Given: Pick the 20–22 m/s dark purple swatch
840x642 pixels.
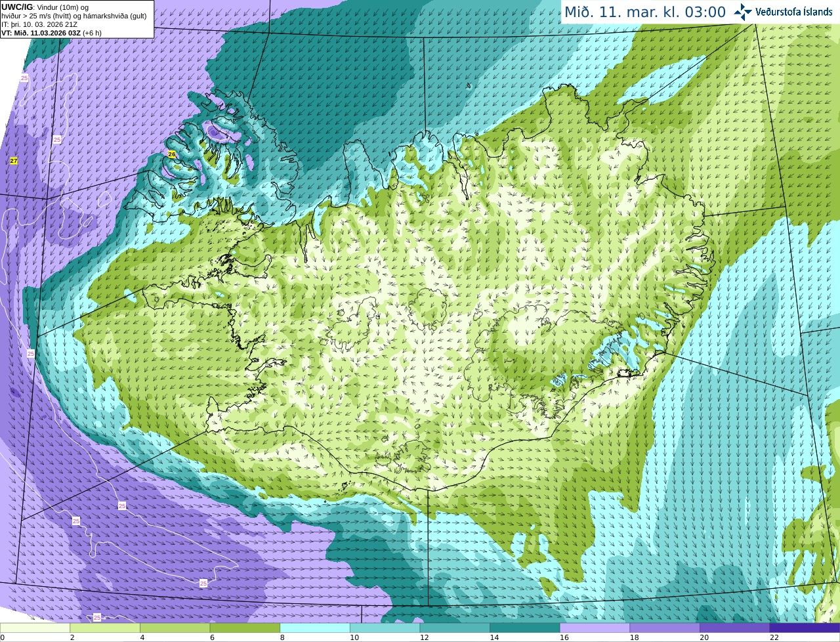Looking at the screenshot, I should [735, 628].
